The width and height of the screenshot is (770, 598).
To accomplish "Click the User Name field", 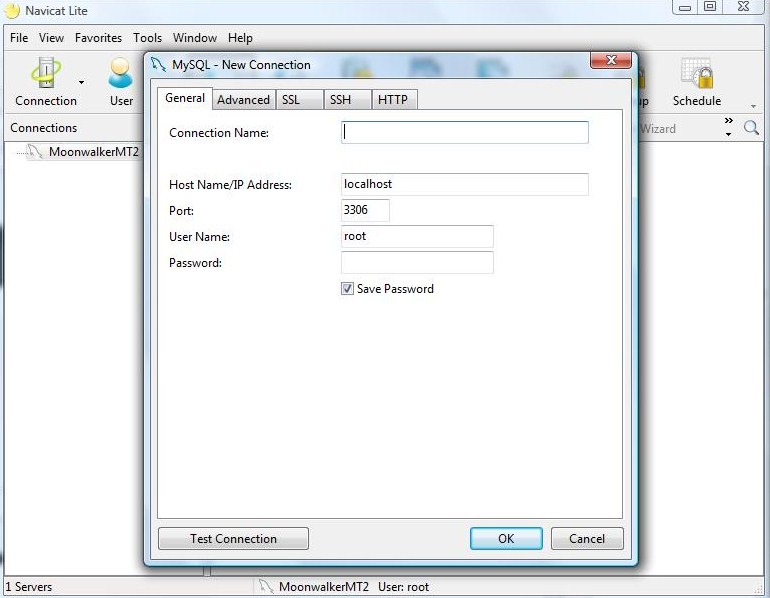I will 417,236.
